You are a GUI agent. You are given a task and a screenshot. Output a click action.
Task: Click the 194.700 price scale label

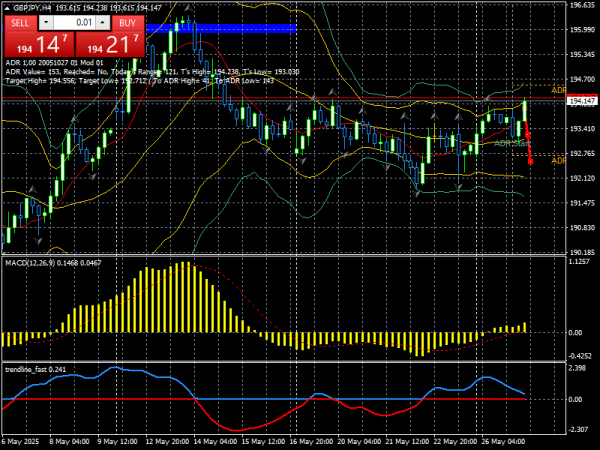(582, 79)
